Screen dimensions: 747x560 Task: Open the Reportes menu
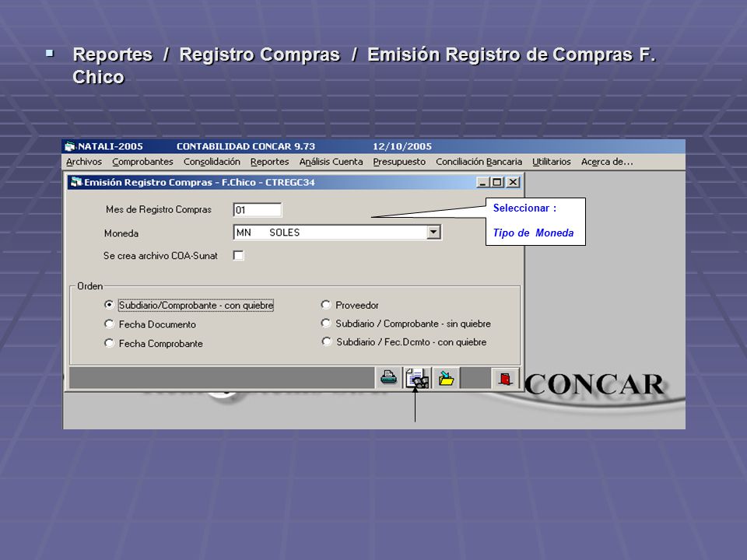270,162
